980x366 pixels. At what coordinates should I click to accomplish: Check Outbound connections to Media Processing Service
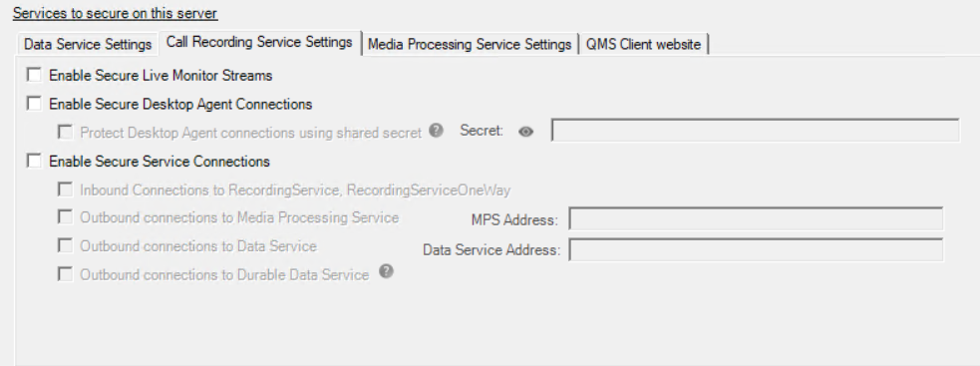pos(65,217)
